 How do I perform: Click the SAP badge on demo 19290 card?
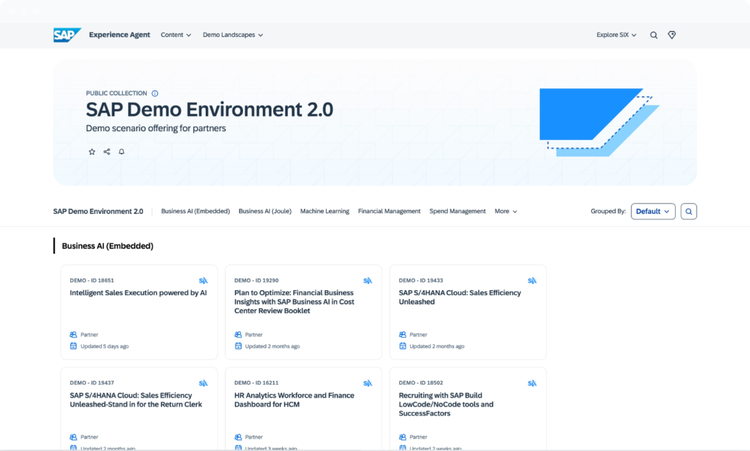click(368, 281)
